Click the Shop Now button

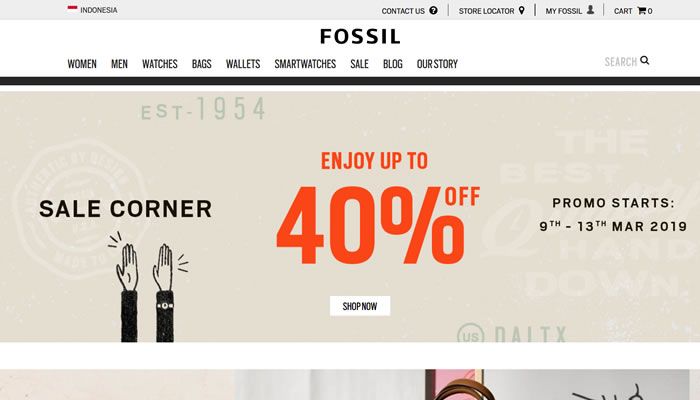360,306
